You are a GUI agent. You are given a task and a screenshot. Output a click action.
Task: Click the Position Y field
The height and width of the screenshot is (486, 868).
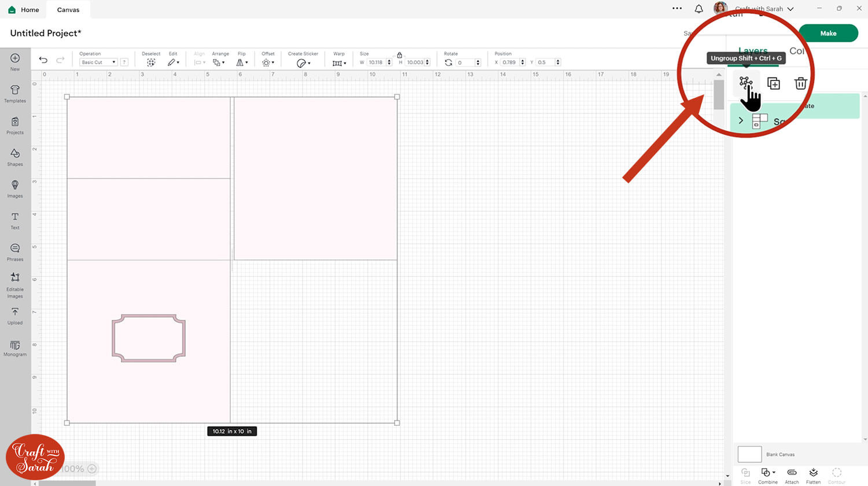tap(545, 62)
